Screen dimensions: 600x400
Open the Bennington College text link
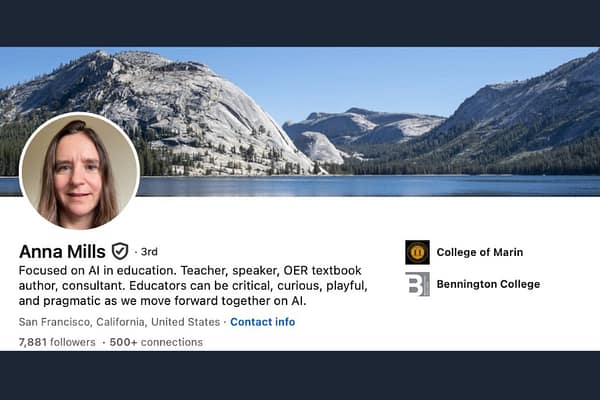[x=488, y=284]
